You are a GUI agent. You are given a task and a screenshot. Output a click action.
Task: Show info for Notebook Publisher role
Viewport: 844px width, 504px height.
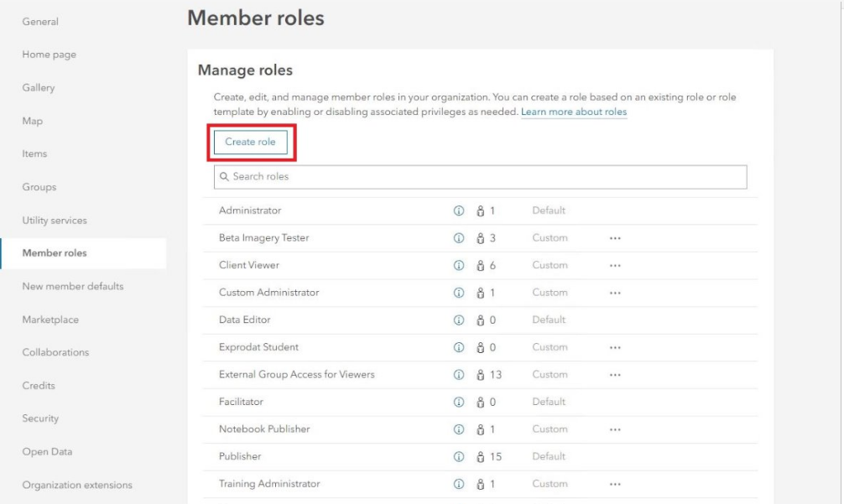(459, 429)
